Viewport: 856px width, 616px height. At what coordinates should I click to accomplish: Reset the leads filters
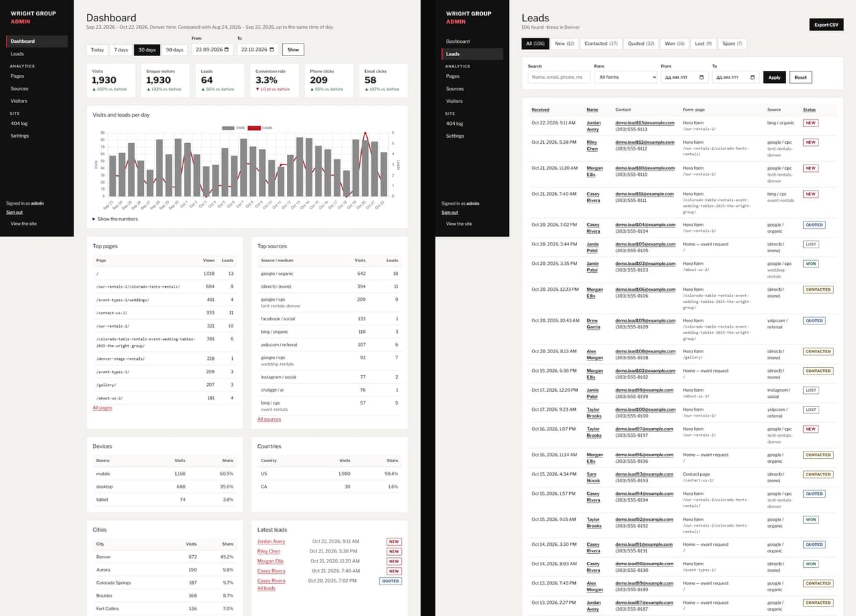pyautogui.click(x=800, y=77)
